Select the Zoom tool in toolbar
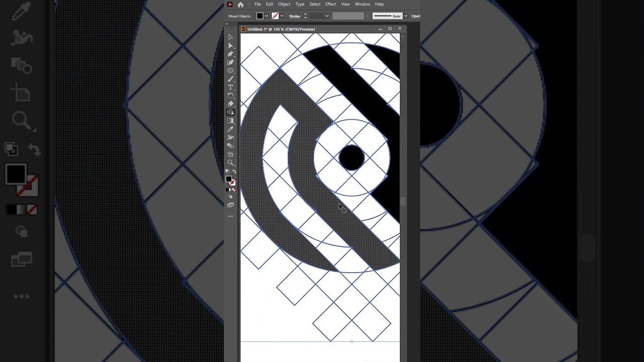 (x=230, y=162)
